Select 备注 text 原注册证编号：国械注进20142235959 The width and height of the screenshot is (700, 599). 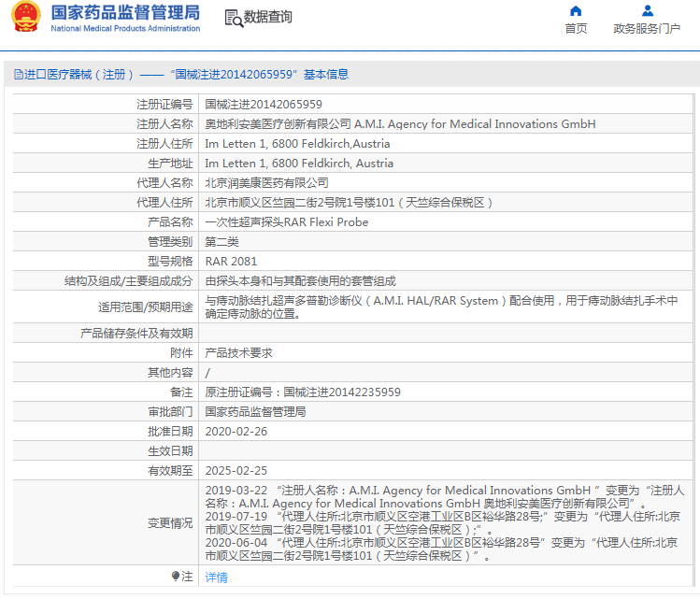click(x=303, y=392)
